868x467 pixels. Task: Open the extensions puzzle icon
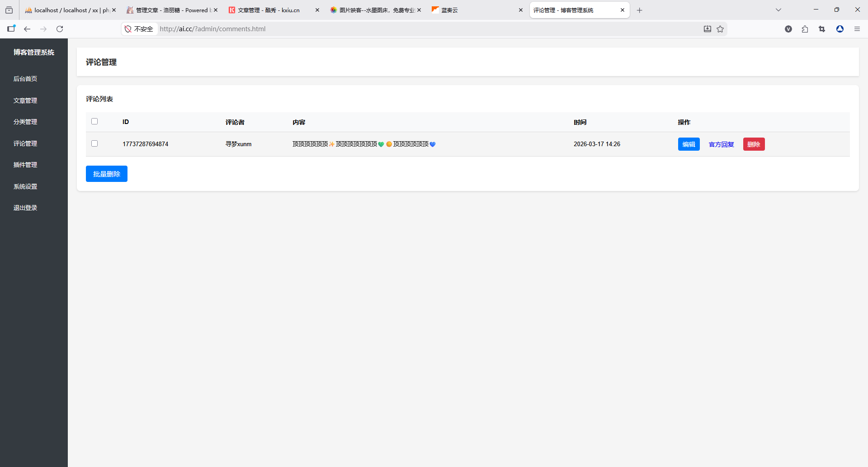point(805,29)
